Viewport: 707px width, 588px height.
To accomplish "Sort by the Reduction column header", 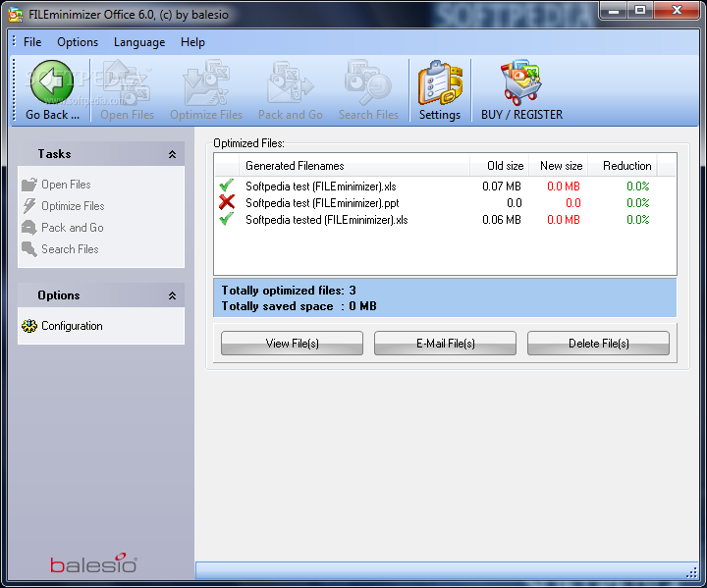I will [623, 166].
